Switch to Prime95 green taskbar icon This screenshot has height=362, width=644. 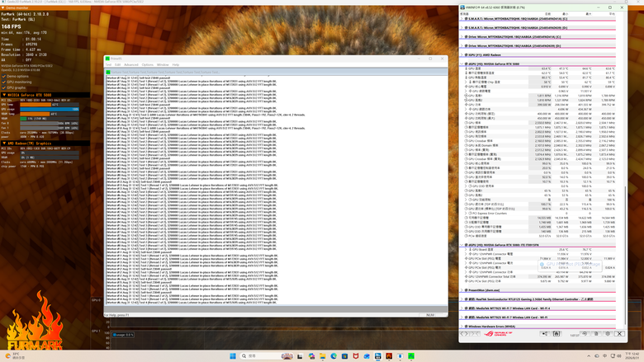coord(411,356)
